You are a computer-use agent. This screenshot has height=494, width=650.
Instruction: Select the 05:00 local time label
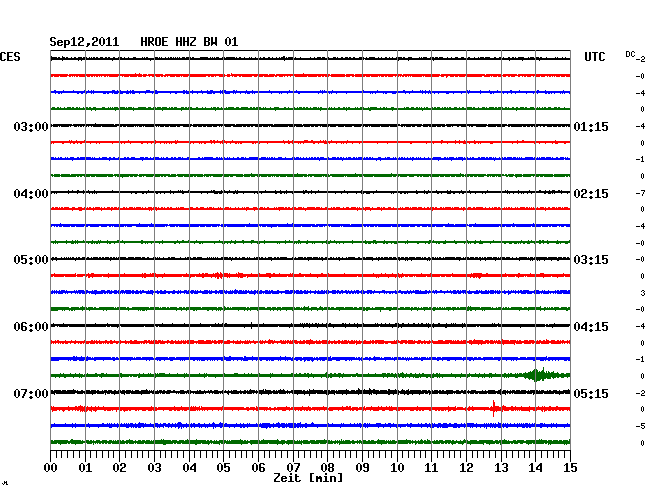[x=31, y=260]
